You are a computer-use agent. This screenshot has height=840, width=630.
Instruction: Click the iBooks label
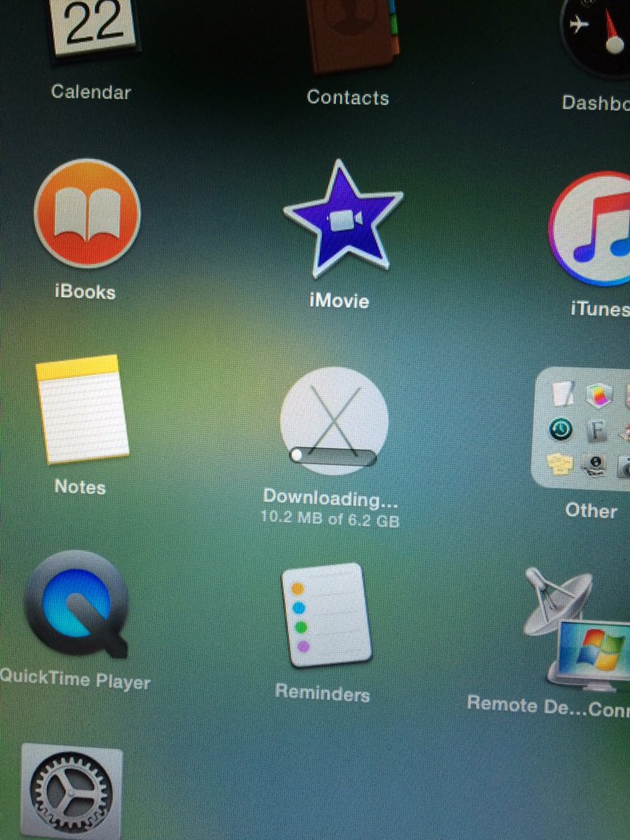(x=85, y=292)
